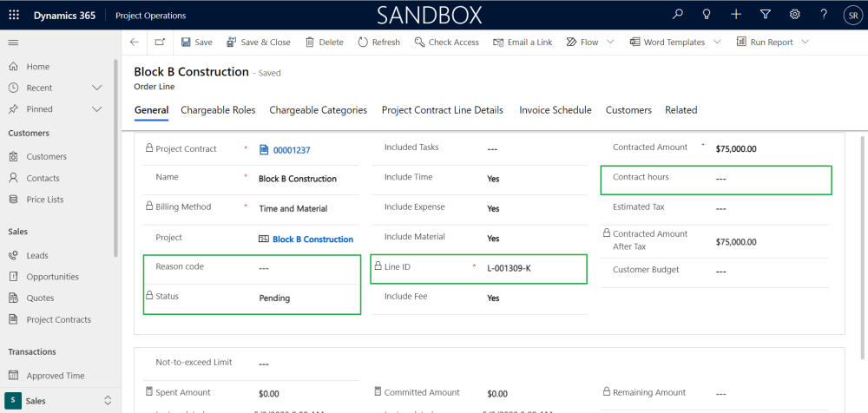The width and height of the screenshot is (868, 413).
Task: Expand the Recent chevron in sidebar
Action: 97,88
